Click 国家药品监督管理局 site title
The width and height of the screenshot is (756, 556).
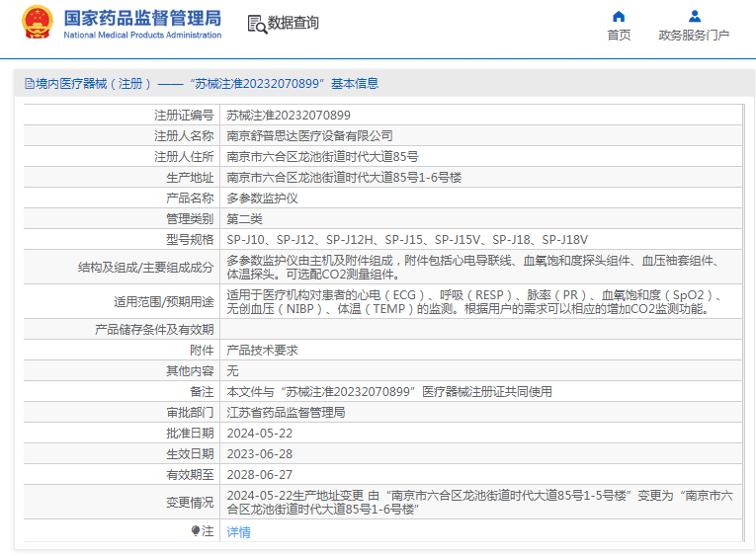(x=142, y=19)
